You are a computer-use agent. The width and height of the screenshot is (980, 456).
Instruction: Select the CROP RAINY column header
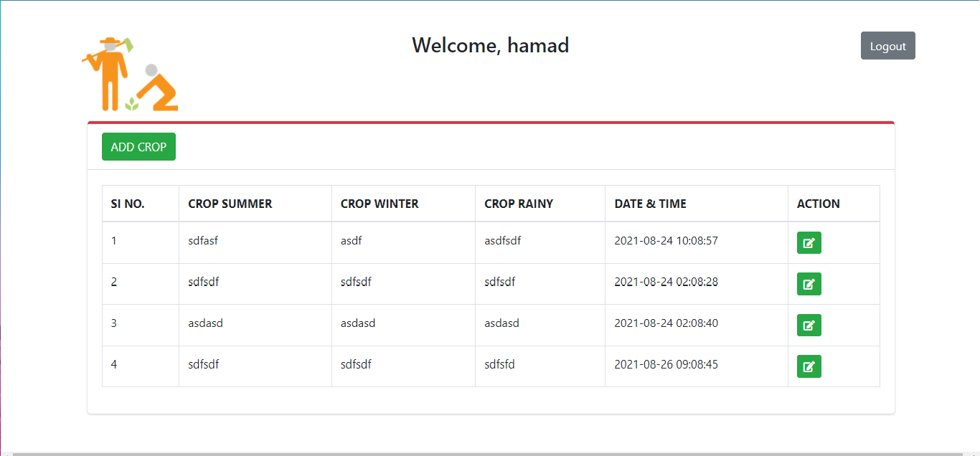(x=519, y=204)
